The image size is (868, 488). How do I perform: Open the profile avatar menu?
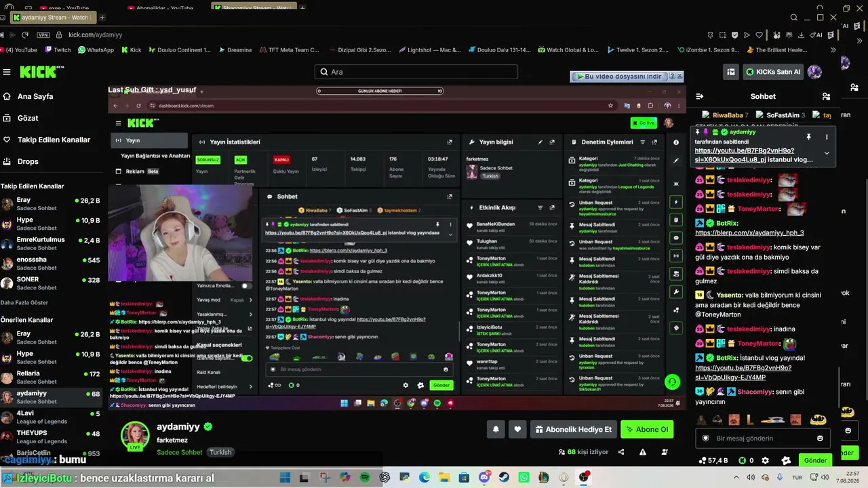814,72
